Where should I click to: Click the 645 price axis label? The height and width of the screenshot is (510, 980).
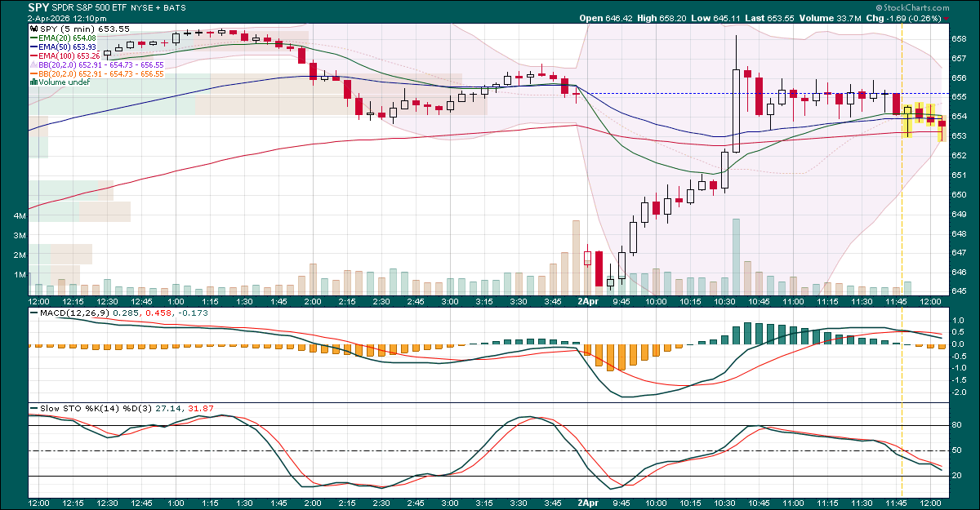(959, 291)
